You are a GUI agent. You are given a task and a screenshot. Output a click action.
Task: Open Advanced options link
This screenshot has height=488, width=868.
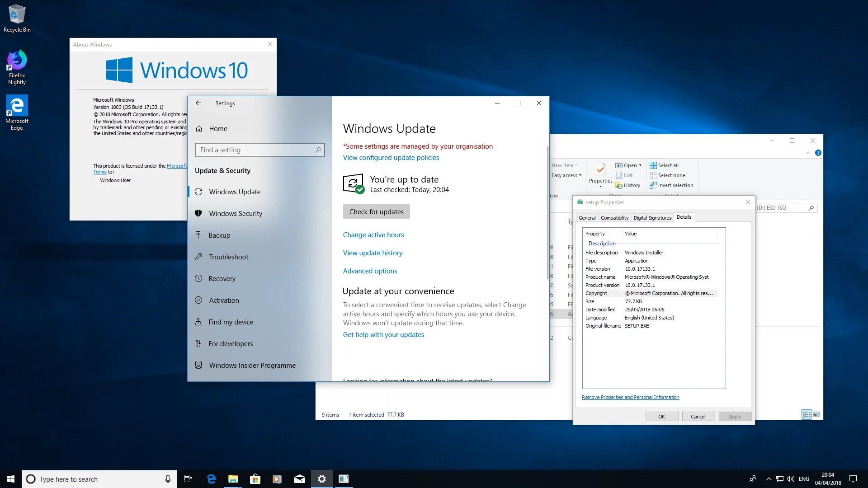(x=370, y=271)
